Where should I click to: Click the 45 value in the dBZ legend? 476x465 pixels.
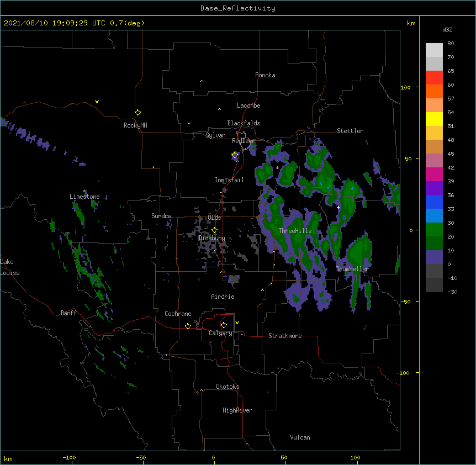point(451,154)
